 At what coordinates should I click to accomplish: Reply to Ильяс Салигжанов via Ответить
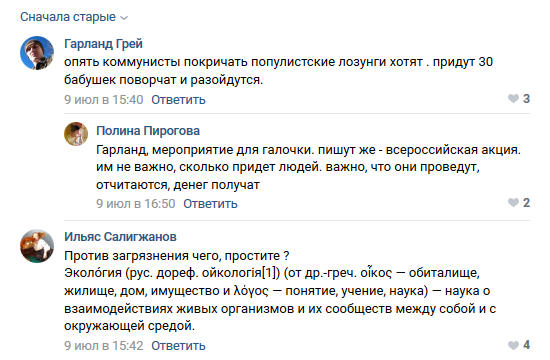coord(178,346)
